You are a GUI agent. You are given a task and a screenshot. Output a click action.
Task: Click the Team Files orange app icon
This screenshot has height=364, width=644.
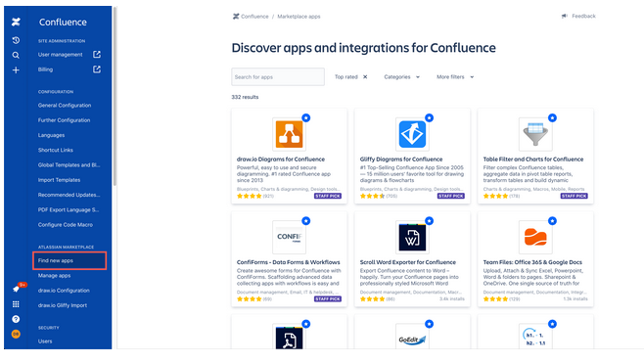coord(535,237)
